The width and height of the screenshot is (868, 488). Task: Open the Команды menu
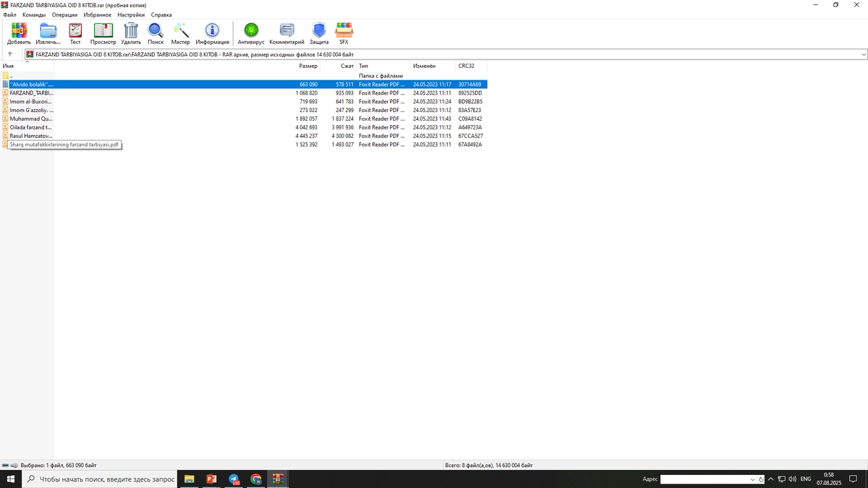point(34,14)
